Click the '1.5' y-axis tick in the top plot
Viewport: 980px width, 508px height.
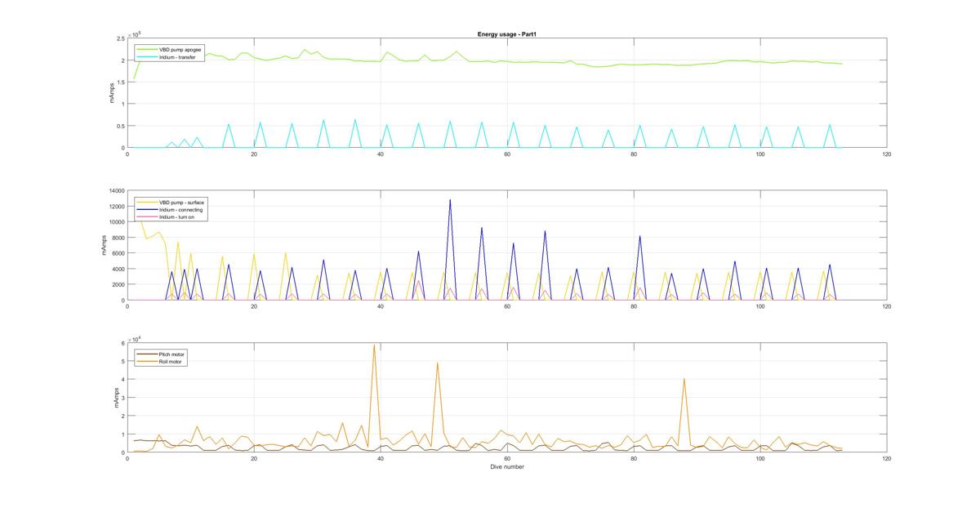pyautogui.click(x=120, y=82)
